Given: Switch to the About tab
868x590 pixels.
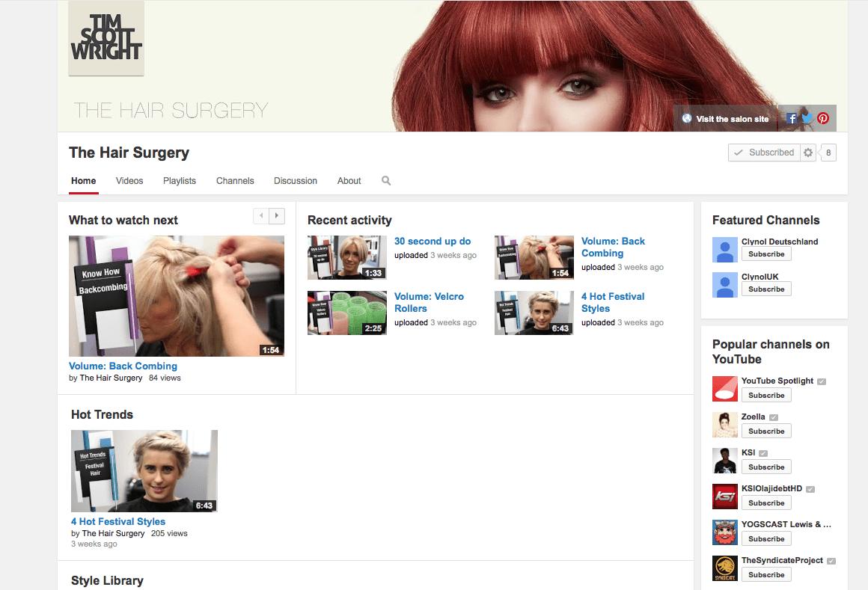Looking at the screenshot, I should click(x=349, y=181).
